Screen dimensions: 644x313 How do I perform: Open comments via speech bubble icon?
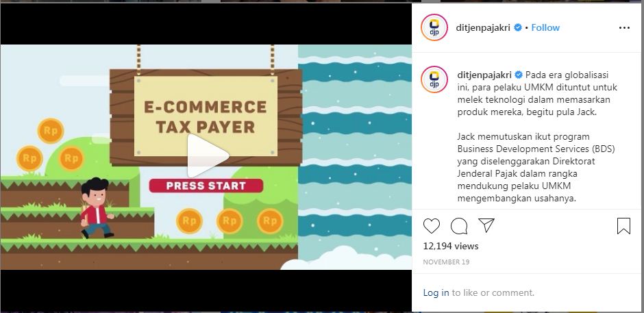point(459,226)
